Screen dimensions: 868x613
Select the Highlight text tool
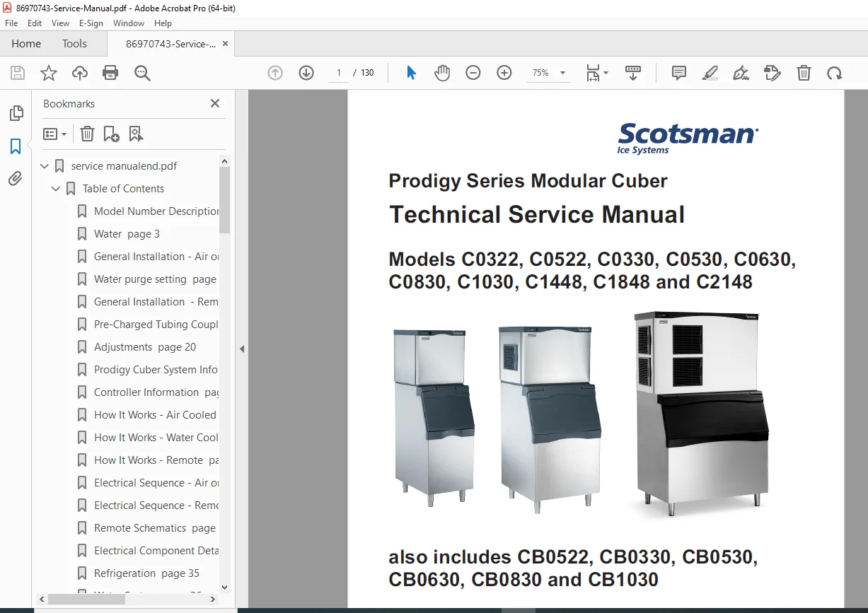pyautogui.click(x=710, y=73)
